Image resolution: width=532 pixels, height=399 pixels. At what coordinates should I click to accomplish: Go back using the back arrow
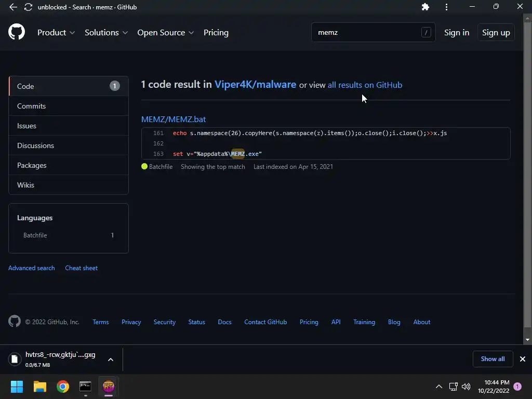coord(13,7)
